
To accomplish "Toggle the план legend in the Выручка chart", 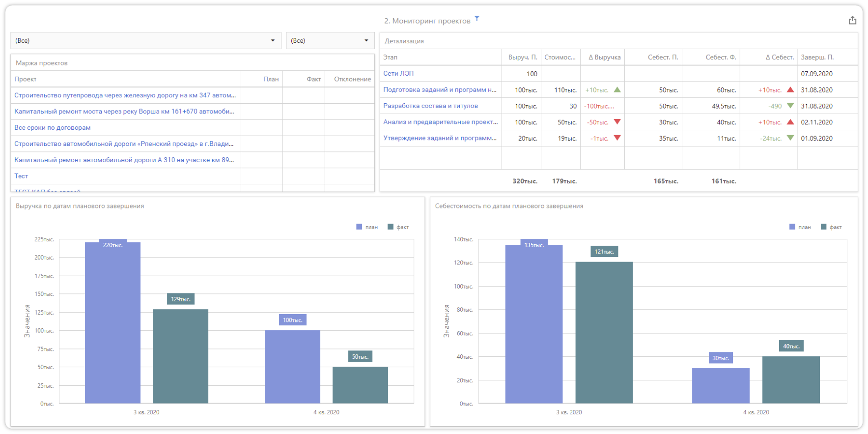I will coord(367,227).
